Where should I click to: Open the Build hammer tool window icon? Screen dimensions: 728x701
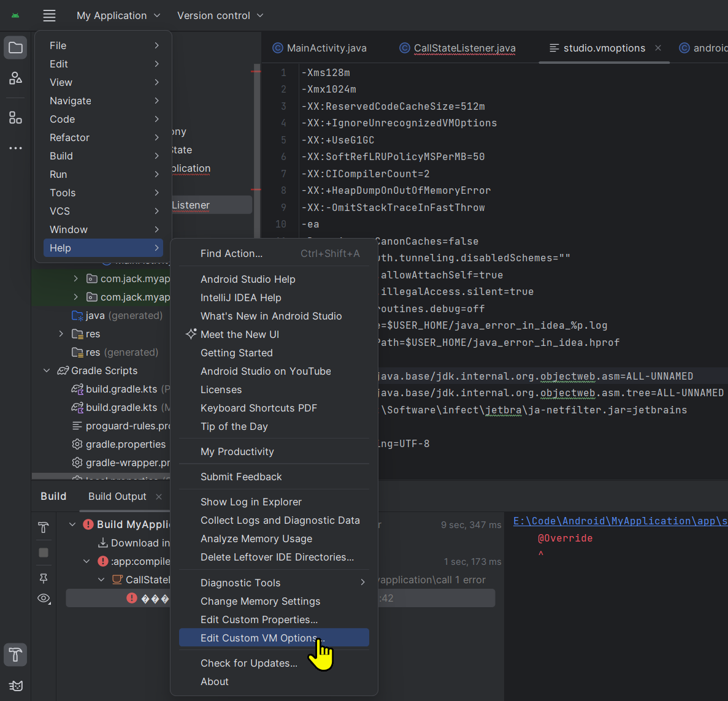[15, 654]
